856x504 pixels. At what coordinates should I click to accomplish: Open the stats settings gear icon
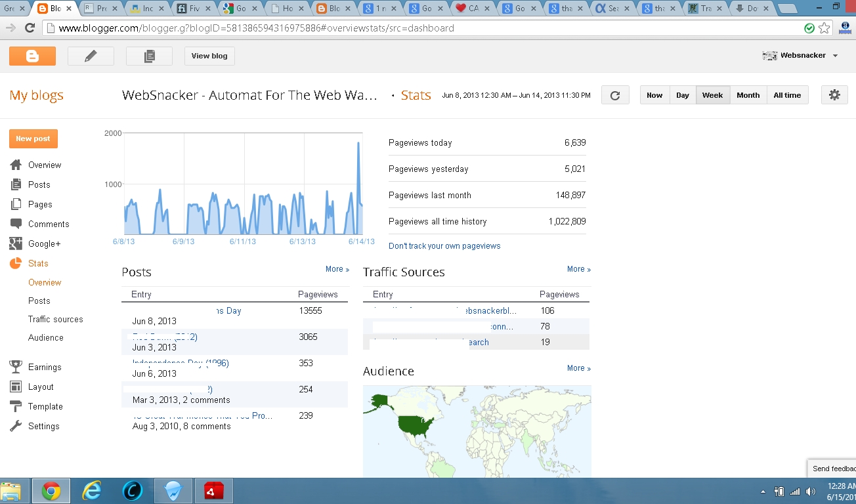point(834,95)
